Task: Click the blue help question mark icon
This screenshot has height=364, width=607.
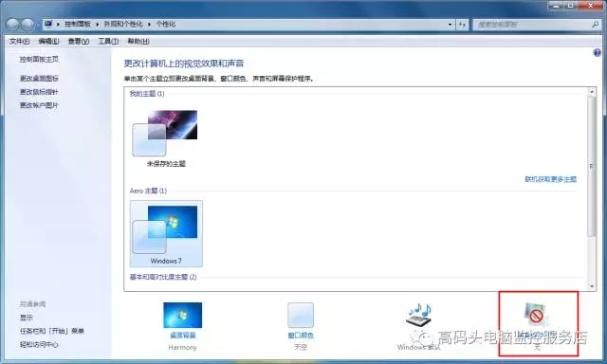Action: (x=597, y=53)
